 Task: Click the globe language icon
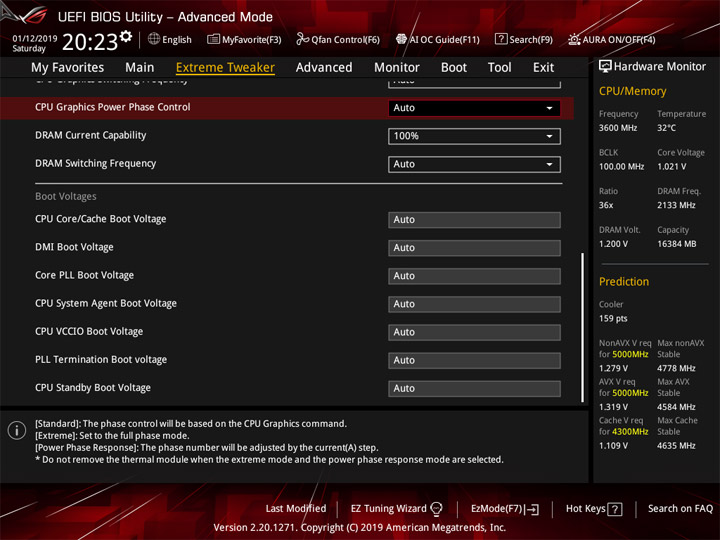154,39
